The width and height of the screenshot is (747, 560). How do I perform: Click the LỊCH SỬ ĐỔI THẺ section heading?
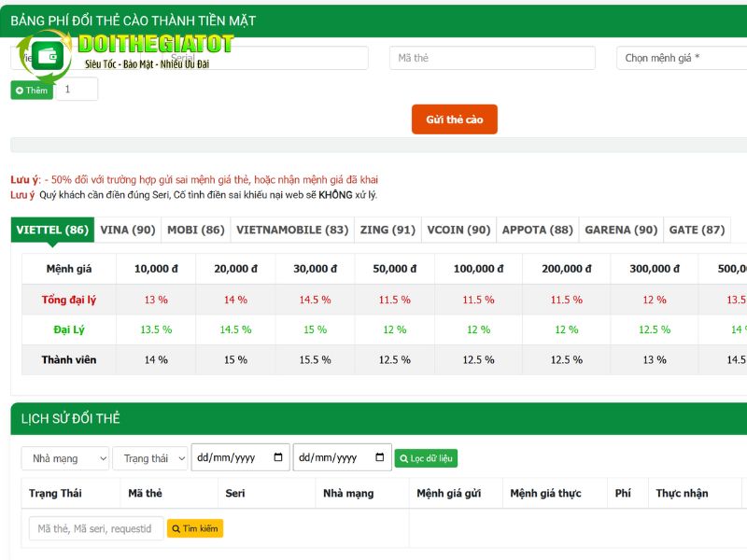click(x=71, y=418)
